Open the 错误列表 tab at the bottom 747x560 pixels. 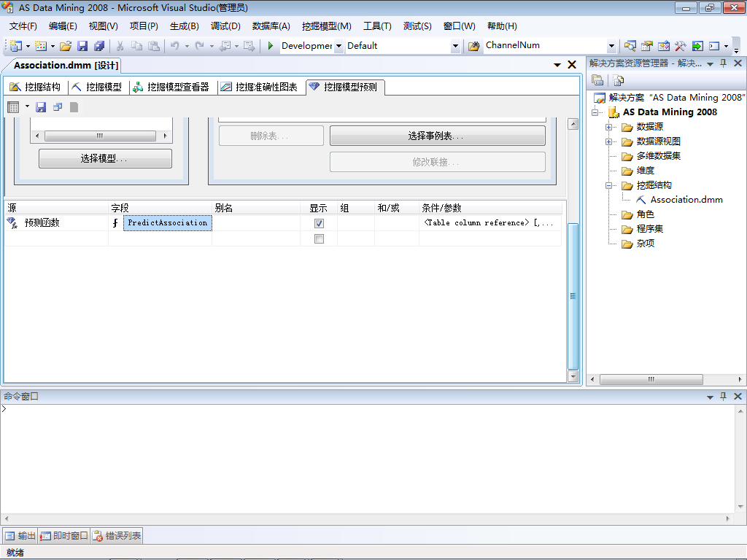click(x=117, y=536)
